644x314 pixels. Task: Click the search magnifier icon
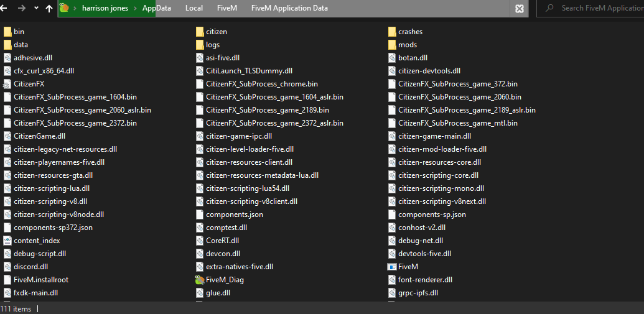550,8
